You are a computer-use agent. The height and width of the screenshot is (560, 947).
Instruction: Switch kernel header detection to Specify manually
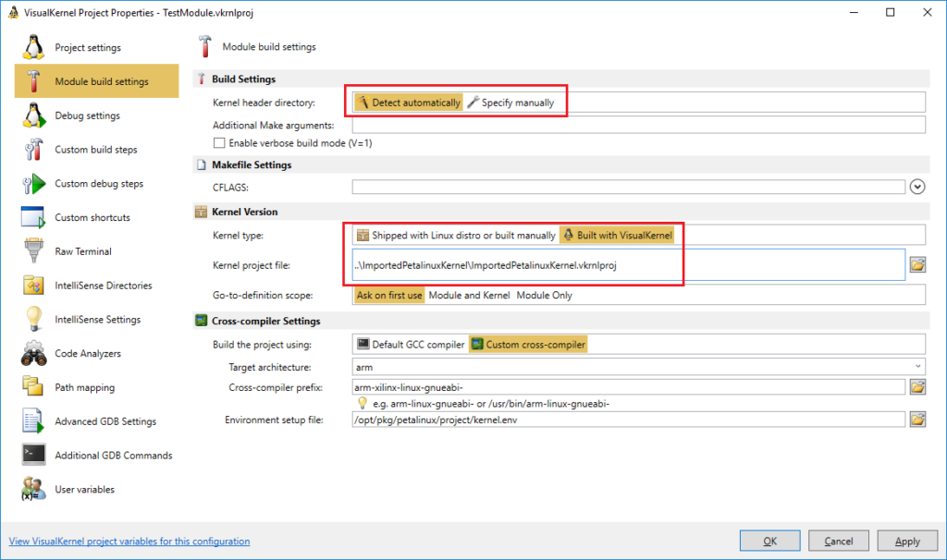(x=515, y=102)
